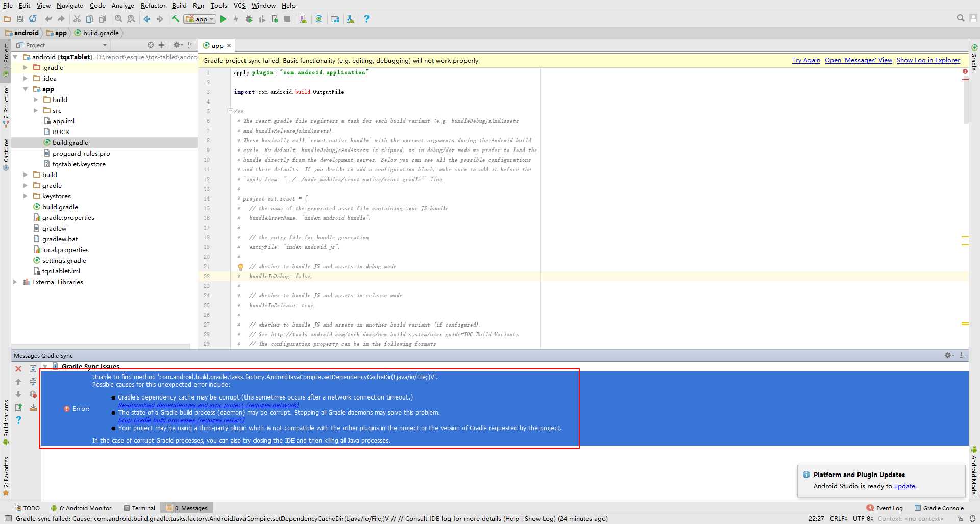Viewport: 980px width, 524px height.
Task: Click Show Log in Explorer link
Action: coord(928,60)
